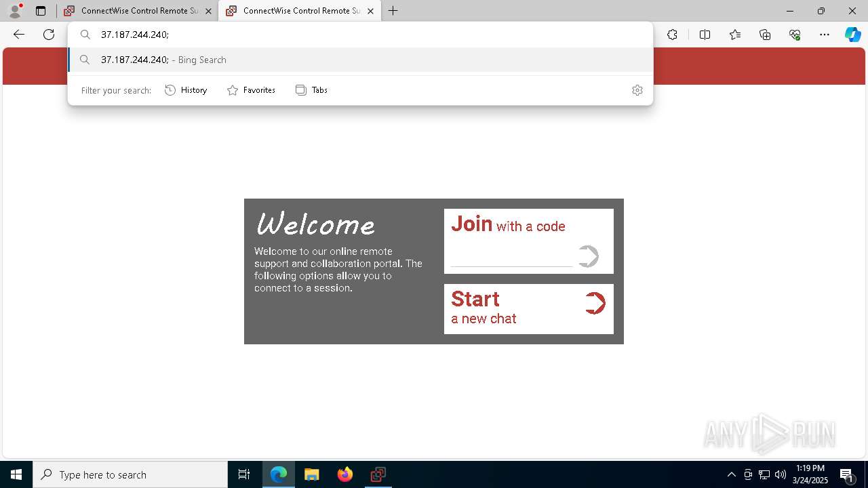Click the browser profile avatar icon

tap(15, 11)
